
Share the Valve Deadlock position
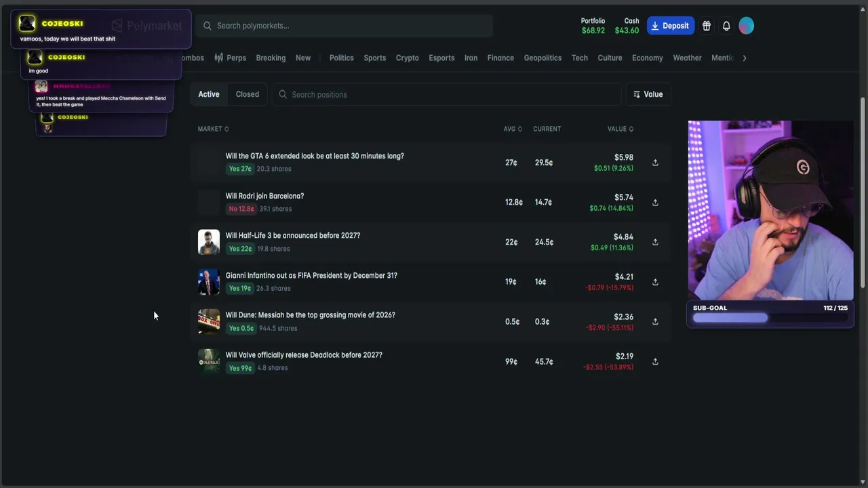click(x=655, y=362)
